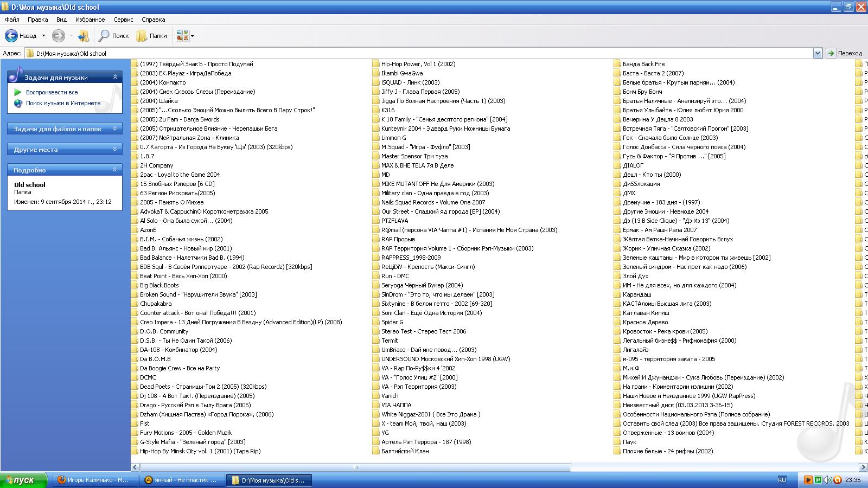Select folder icon of 'Limmon G'
This screenshot has height=488, width=868.
[x=376, y=138]
